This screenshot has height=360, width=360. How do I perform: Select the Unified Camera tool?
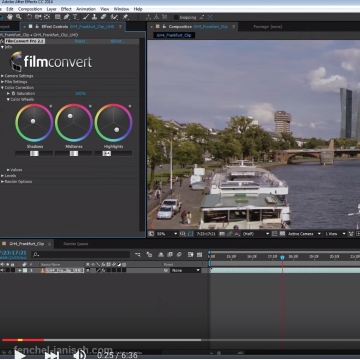38,17
